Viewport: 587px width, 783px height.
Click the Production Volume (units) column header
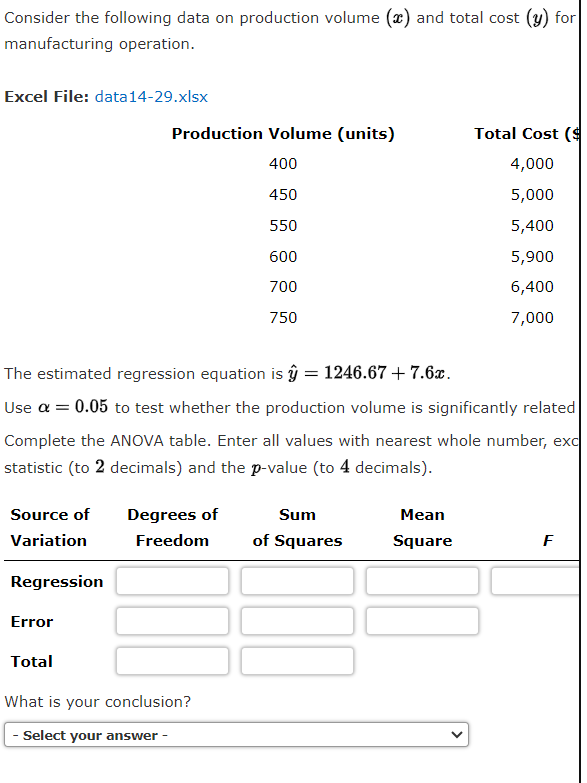click(x=283, y=134)
